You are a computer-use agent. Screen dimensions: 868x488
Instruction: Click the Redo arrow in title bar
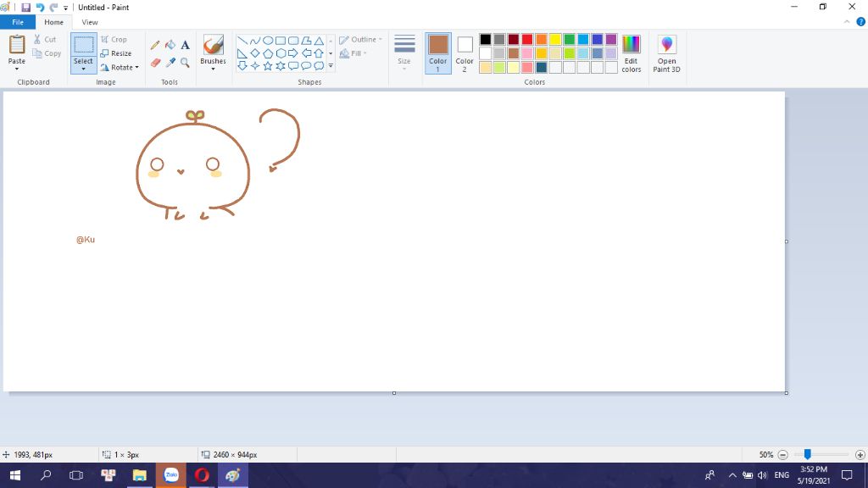pos(53,7)
